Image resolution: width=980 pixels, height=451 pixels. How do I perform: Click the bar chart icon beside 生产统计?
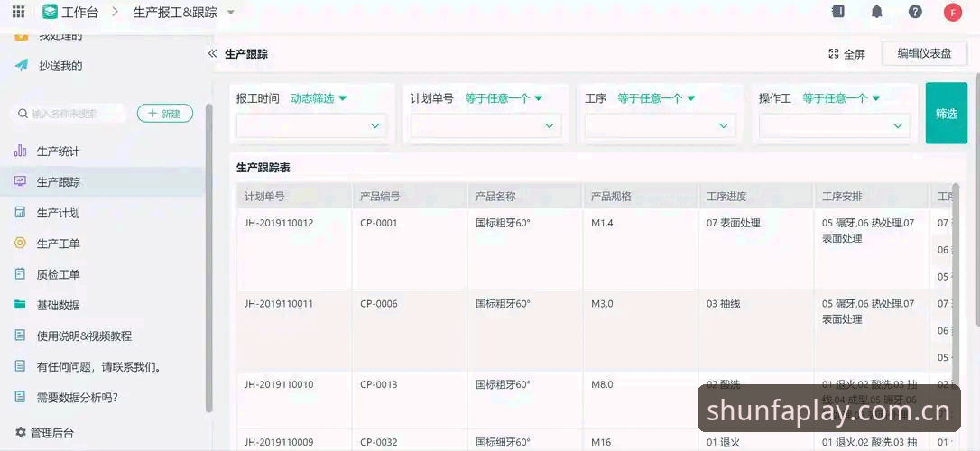tap(21, 151)
